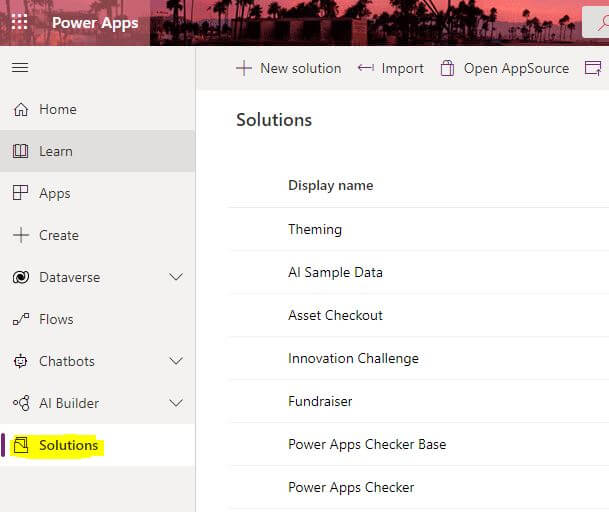Open Flows in the sidebar
The width and height of the screenshot is (609, 512).
click(x=97, y=319)
